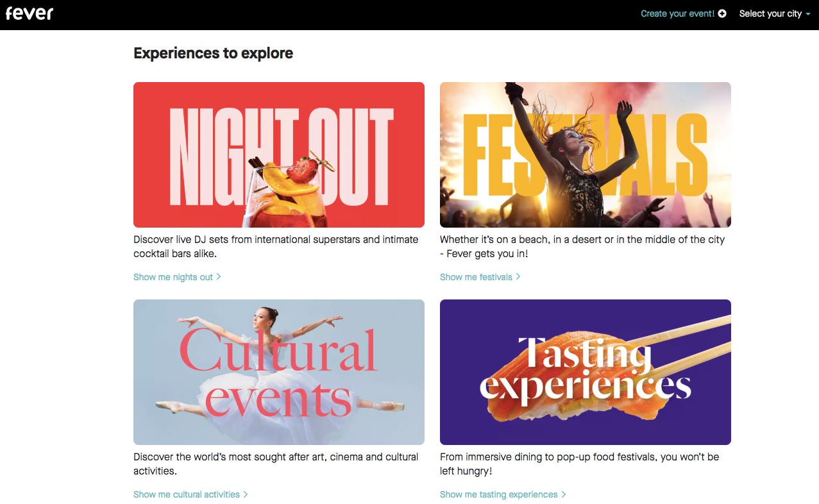This screenshot has height=504, width=819.
Task: Follow the Show me festivals link
Action: coord(480,277)
